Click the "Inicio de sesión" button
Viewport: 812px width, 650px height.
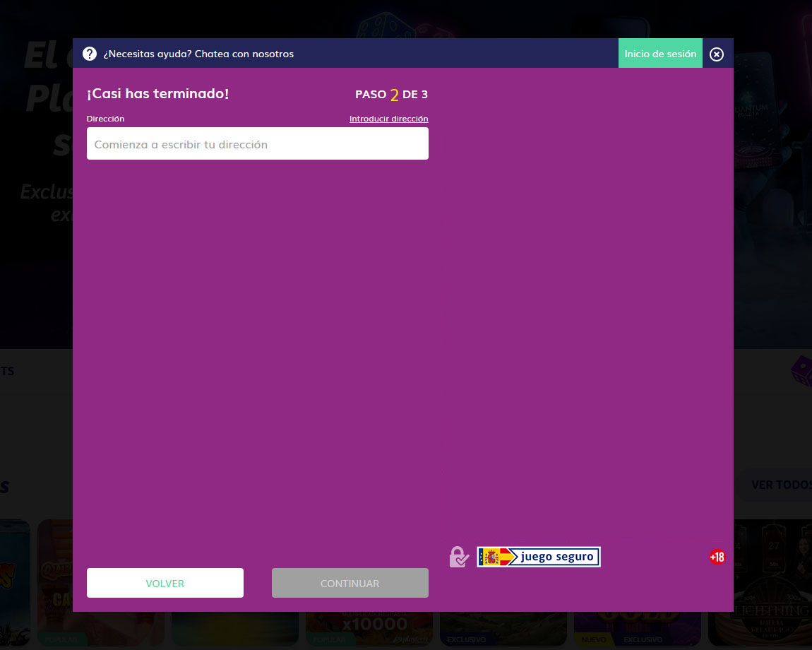coord(660,54)
